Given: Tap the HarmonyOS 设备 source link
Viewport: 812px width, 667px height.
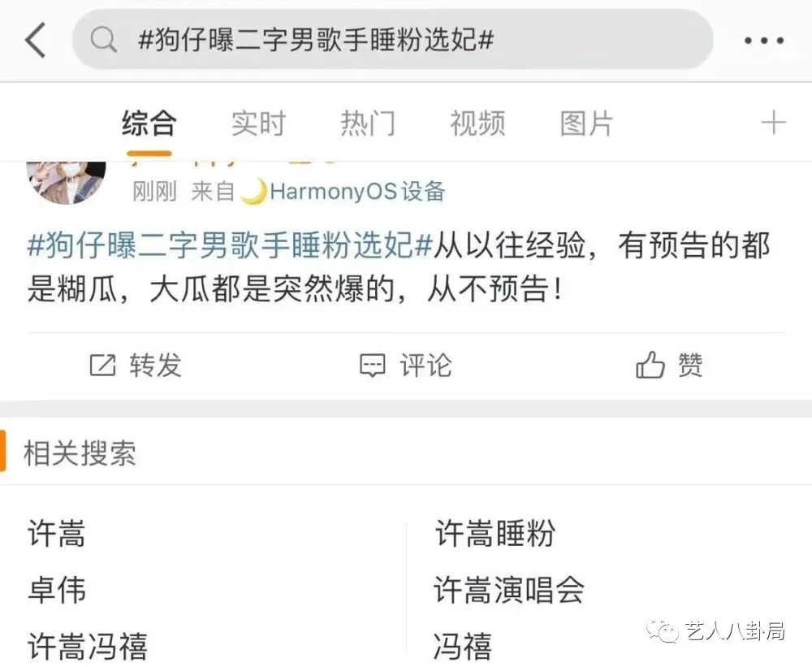Looking at the screenshot, I should [343, 191].
